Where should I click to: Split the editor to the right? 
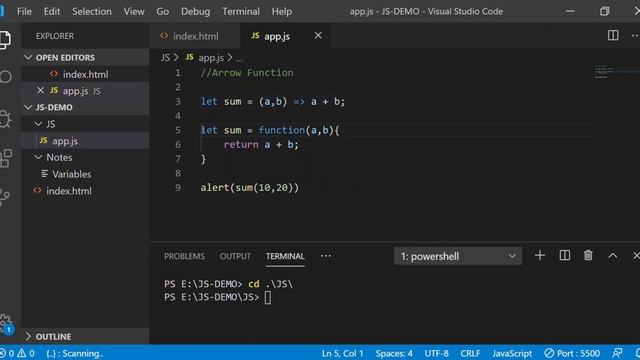click(x=613, y=36)
